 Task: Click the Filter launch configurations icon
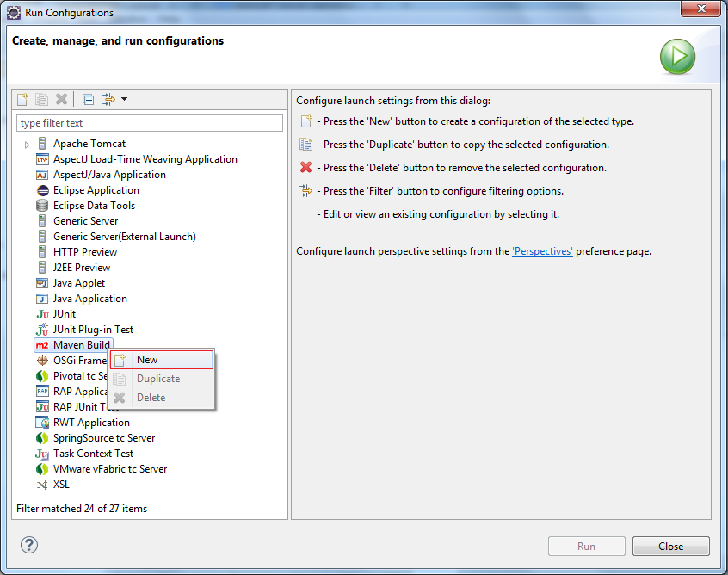click(x=108, y=99)
